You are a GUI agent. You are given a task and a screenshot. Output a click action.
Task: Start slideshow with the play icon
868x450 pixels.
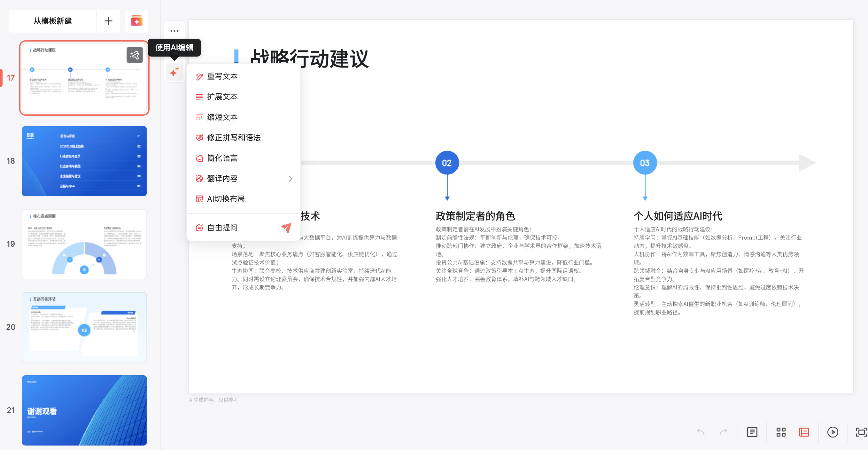pos(832,432)
